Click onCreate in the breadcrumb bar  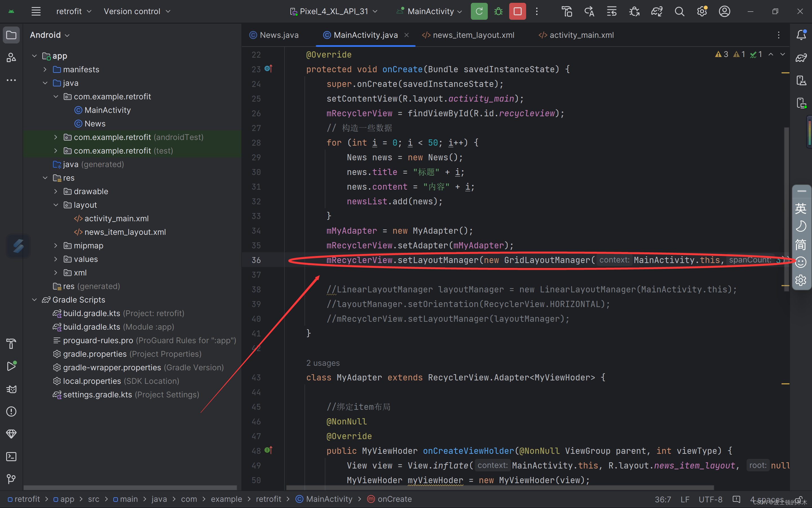tap(390, 499)
